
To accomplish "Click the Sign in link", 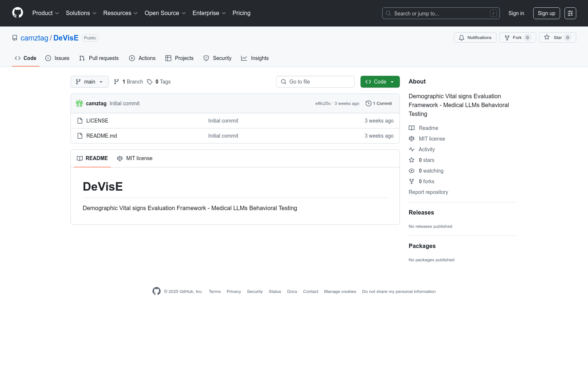I will click(516, 13).
